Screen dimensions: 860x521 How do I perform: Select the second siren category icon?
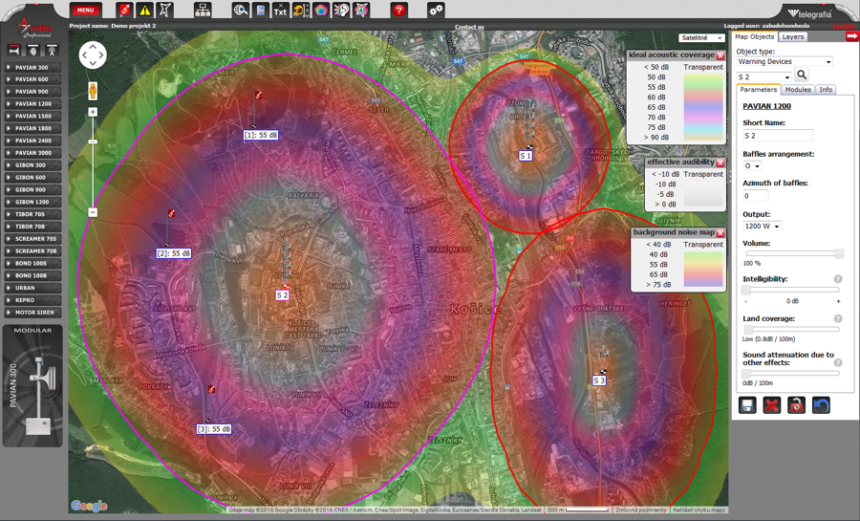pyautogui.click(x=33, y=50)
